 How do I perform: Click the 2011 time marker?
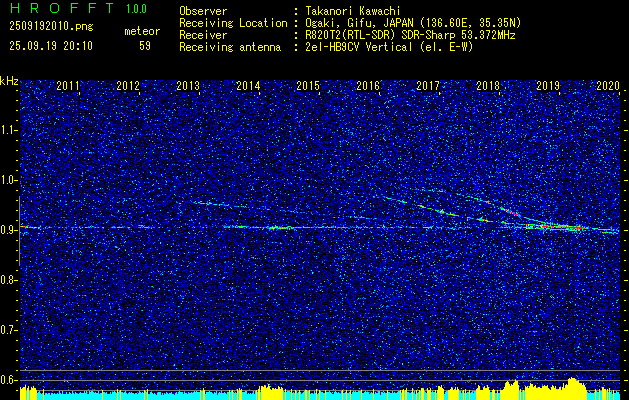(68, 85)
